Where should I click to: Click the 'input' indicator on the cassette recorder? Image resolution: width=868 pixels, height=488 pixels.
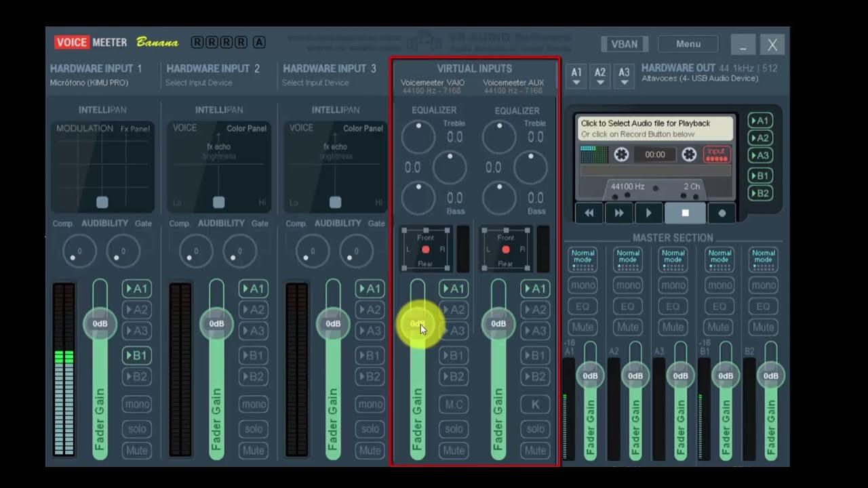point(716,155)
